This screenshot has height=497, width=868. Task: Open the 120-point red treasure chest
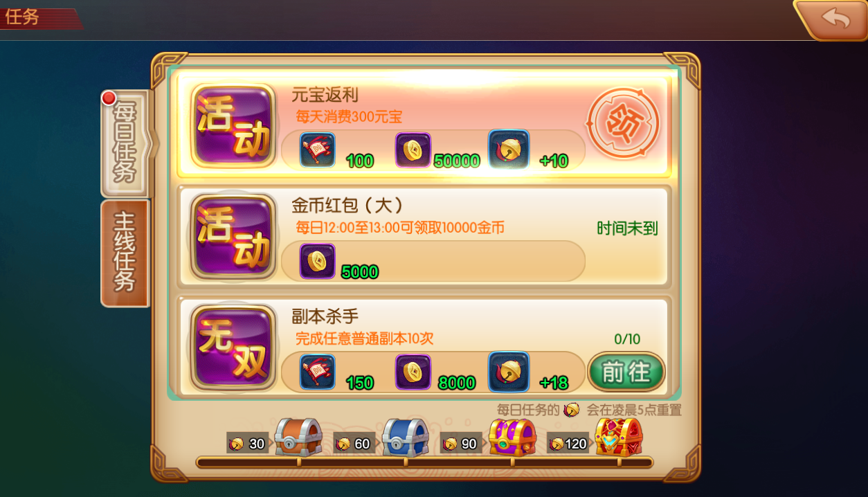pyautogui.click(x=619, y=436)
